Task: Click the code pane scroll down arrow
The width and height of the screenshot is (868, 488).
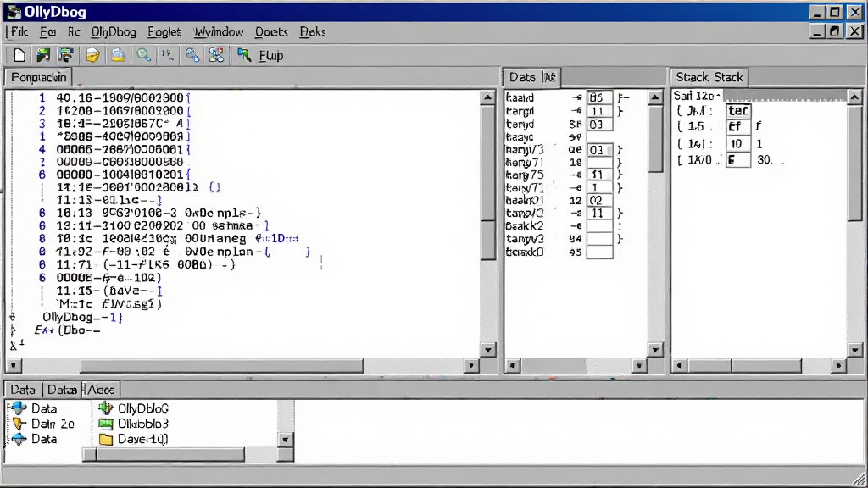Action: 487,350
